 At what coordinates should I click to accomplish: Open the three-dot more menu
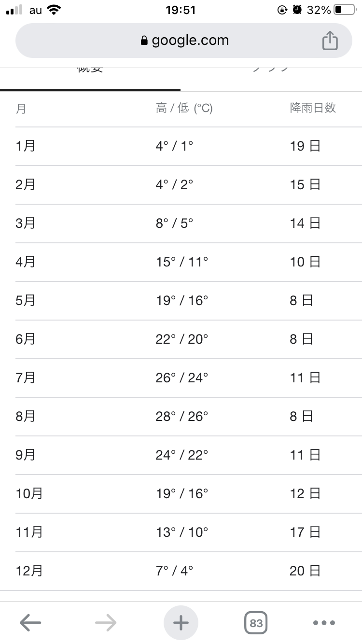click(x=324, y=623)
